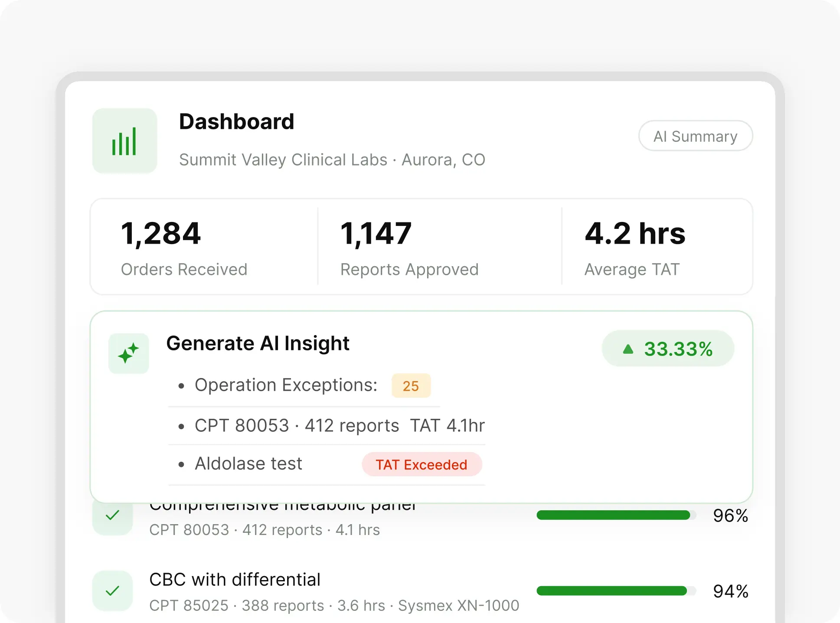The image size is (840, 623).
Task: Click the Dashboard title
Action: tap(236, 121)
